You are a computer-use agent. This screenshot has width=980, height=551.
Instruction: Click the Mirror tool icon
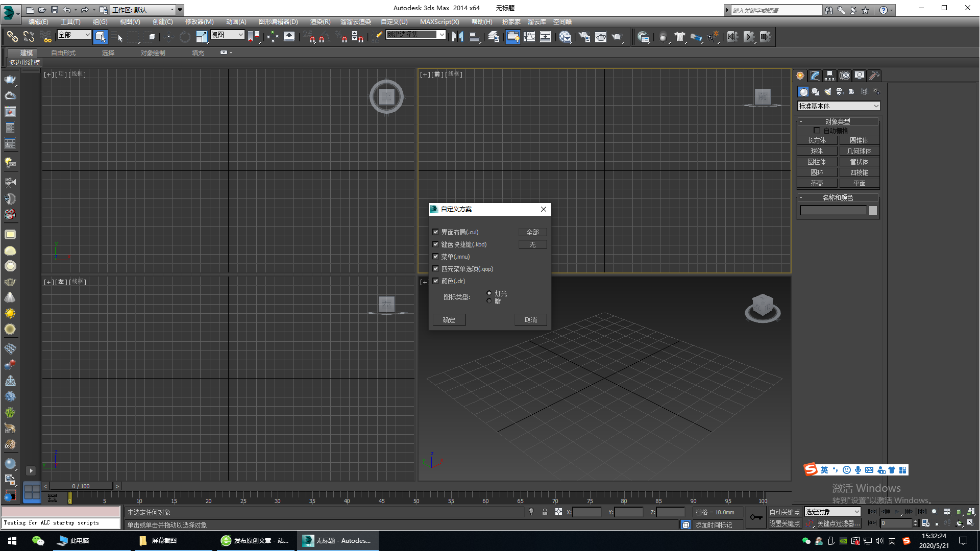[457, 37]
